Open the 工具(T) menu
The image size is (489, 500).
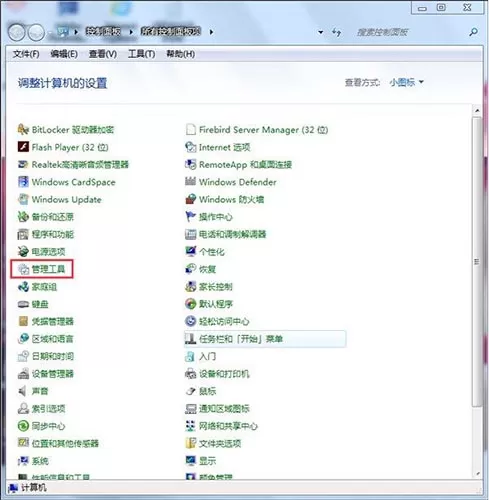click(x=142, y=54)
